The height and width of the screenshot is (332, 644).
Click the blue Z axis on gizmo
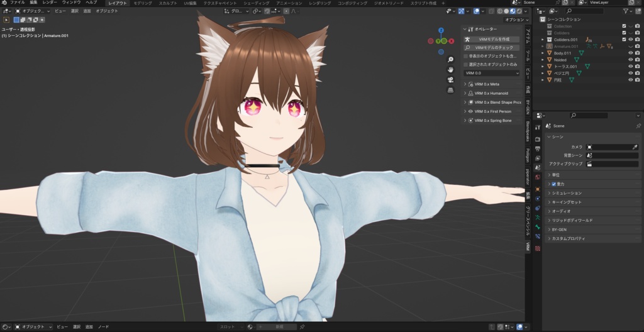tap(441, 30)
